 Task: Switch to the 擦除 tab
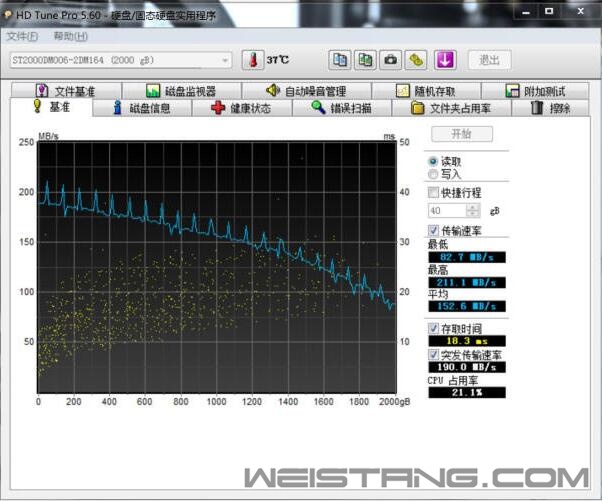pos(550,108)
